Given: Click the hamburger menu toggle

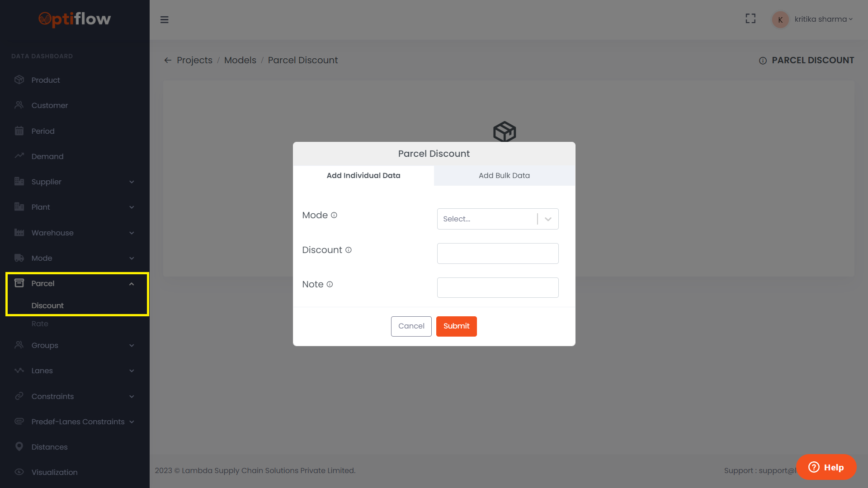Looking at the screenshot, I should click(x=165, y=19).
